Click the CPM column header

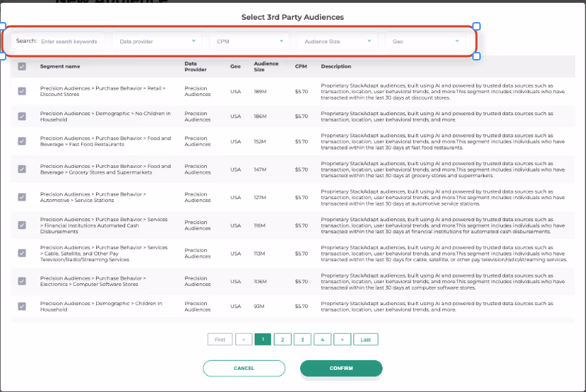pyautogui.click(x=301, y=66)
